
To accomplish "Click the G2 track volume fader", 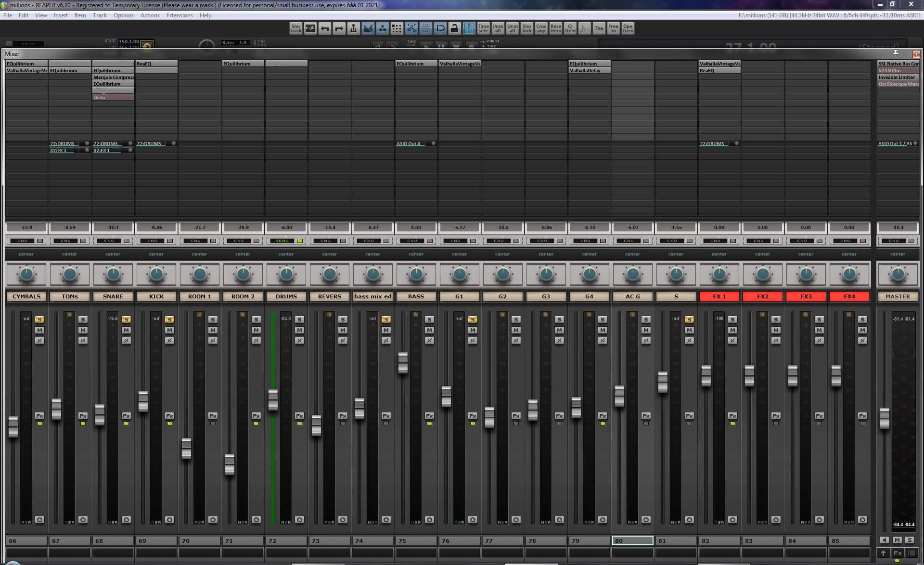I will pos(489,417).
